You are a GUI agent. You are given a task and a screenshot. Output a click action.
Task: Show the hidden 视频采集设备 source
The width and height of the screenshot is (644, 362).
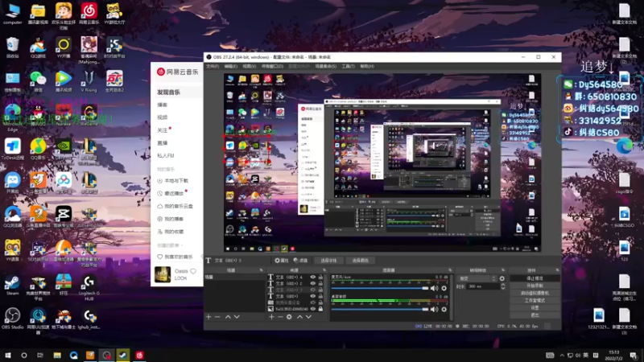(313, 302)
